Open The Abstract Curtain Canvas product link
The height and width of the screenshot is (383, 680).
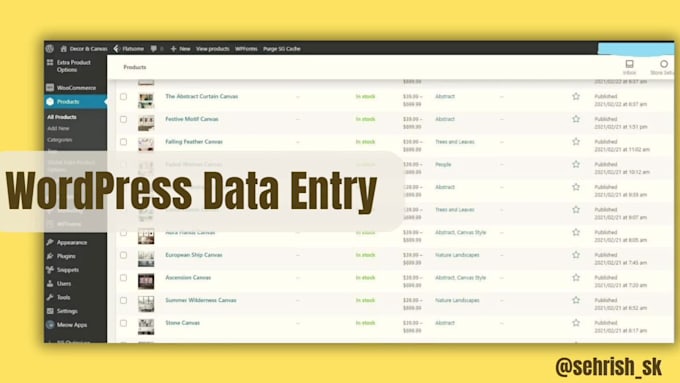(202, 96)
